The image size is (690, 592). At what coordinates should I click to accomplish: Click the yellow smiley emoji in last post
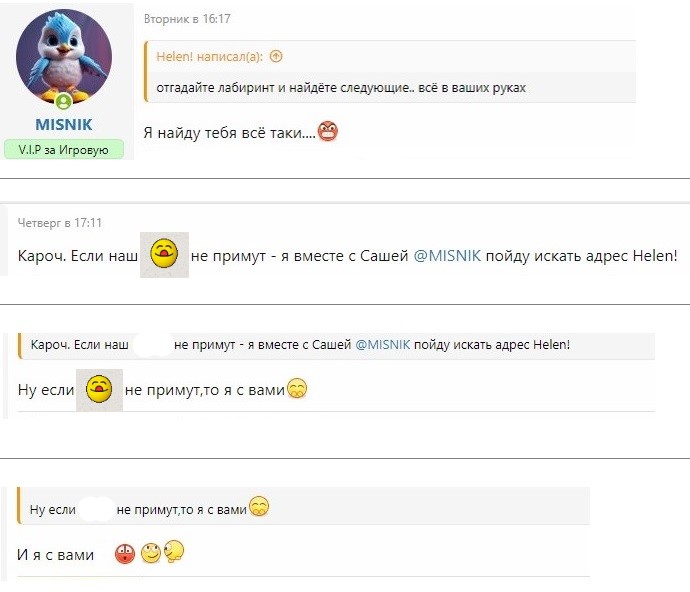[150, 553]
